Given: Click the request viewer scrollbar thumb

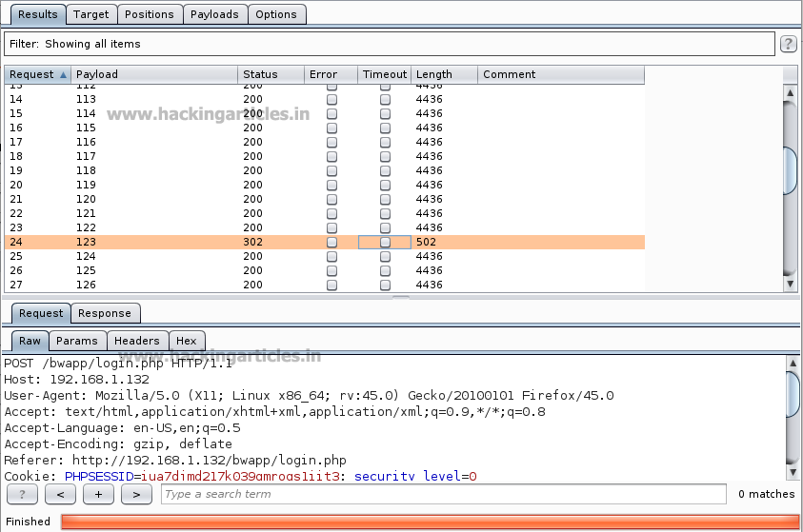Looking at the screenshot, I should (x=793, y=394).
